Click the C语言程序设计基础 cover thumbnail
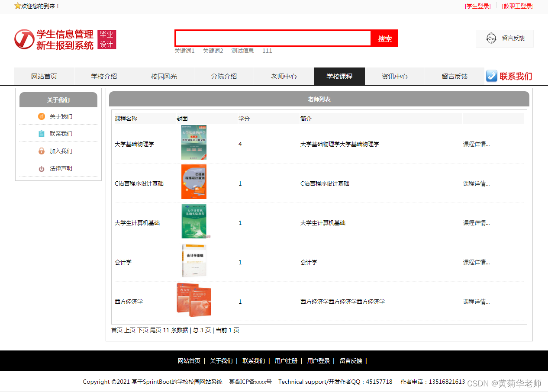Image resolution: width=548 pixels, height=392 pixels. [x=193, y=182]
